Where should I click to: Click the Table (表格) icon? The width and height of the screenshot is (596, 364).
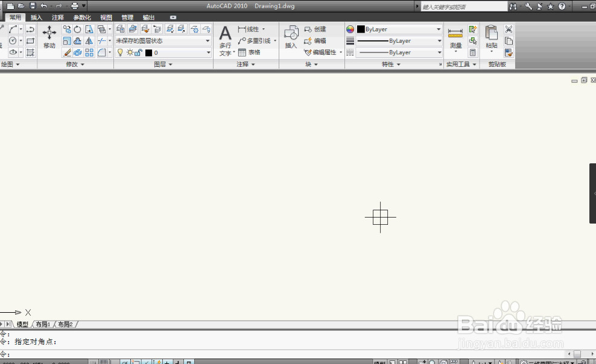(242, 52)
